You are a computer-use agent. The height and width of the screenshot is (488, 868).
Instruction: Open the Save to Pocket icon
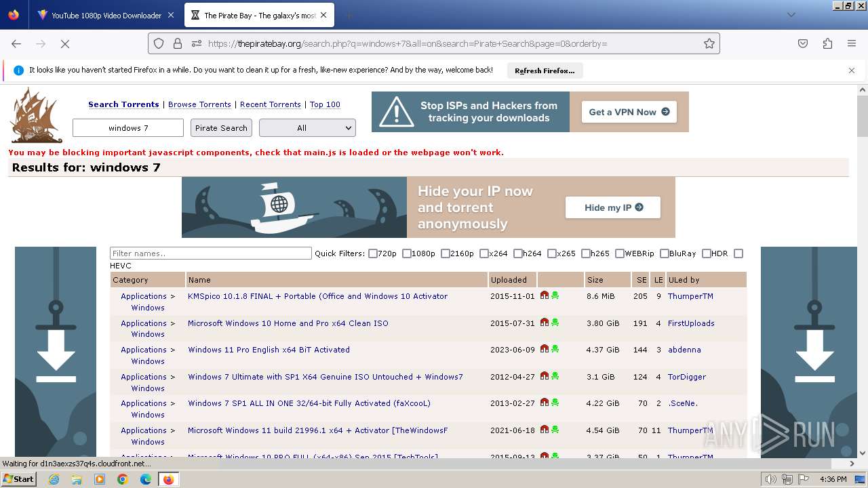(x=803, y=43)
